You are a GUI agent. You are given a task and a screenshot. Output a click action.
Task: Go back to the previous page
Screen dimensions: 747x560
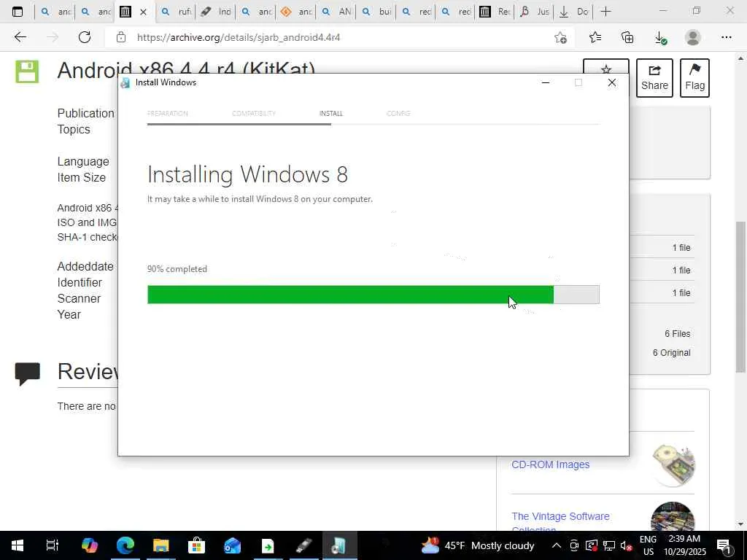(20, 37)
